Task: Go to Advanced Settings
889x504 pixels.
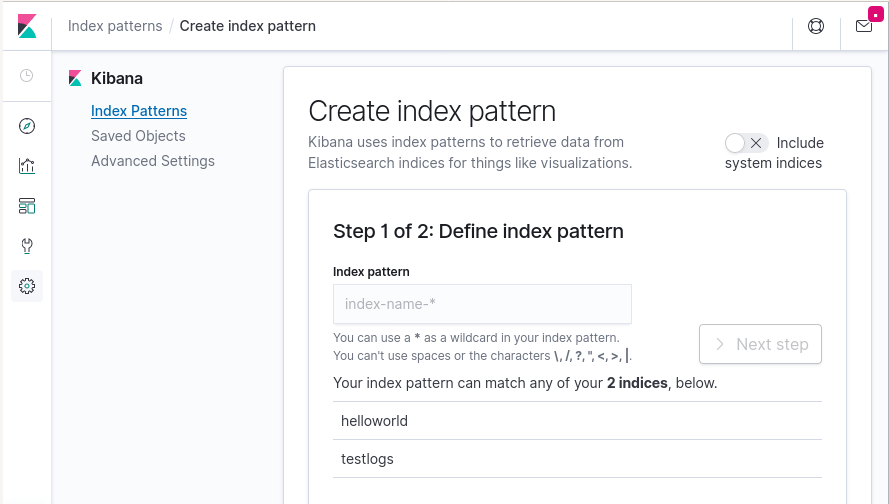Action: 153,161
